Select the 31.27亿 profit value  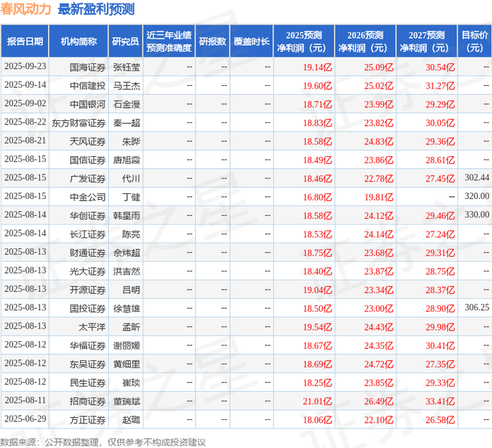pyautogui.click(x=440, y=86)
